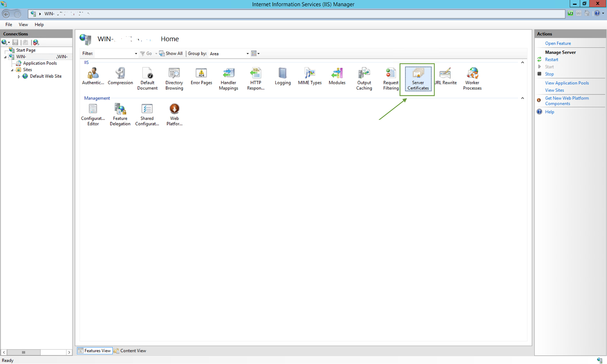Select the Default Document icon
Screen dimensions: 607x364
pyautogui.click(x=147, y=79)
